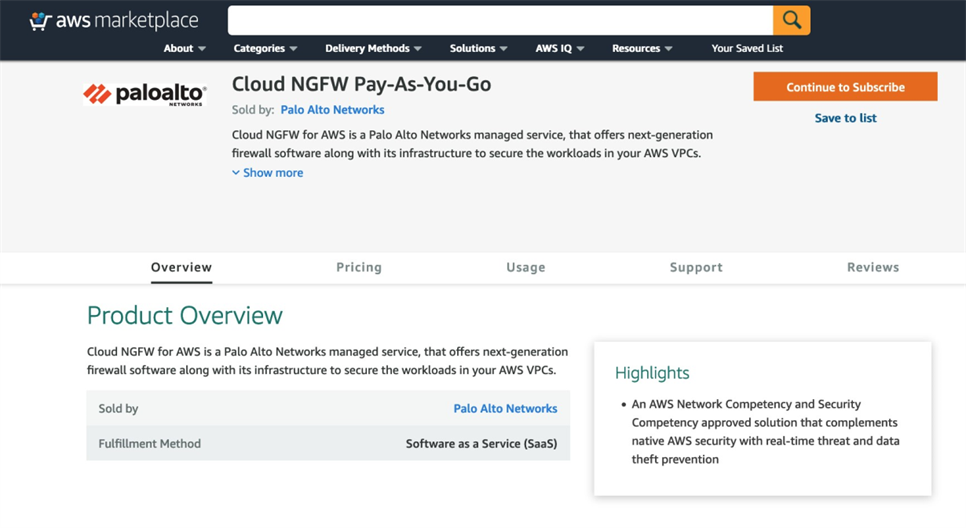Select the Overview tab

(x=181, y=267)
